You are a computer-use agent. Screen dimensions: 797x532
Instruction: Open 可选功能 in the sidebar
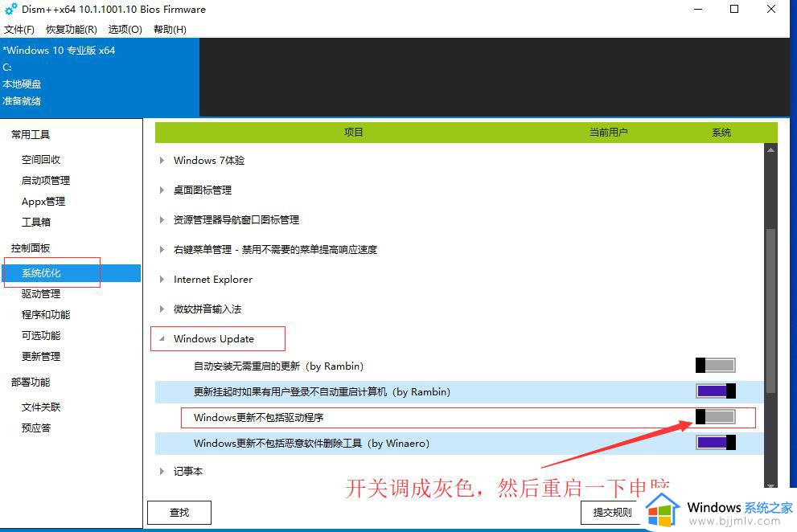[41, 335]
